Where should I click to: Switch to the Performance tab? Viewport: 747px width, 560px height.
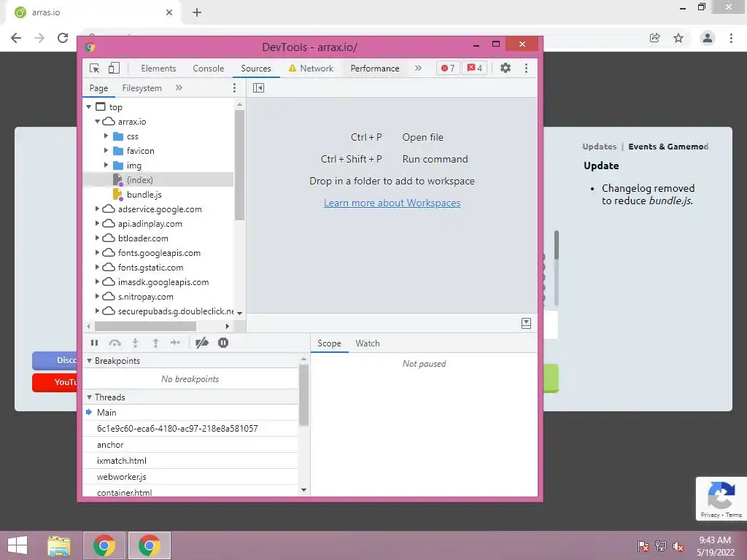coord(375,69)
